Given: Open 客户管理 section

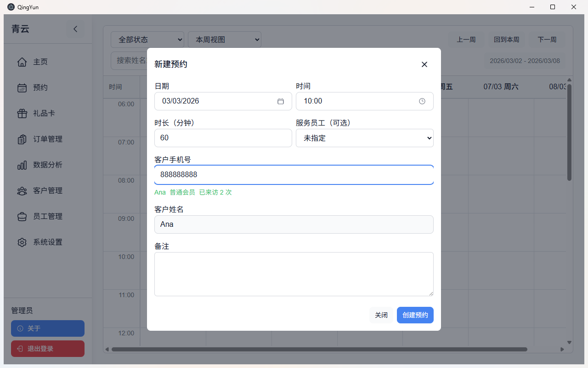Looking at the screenshot, I should click(48, 190).
